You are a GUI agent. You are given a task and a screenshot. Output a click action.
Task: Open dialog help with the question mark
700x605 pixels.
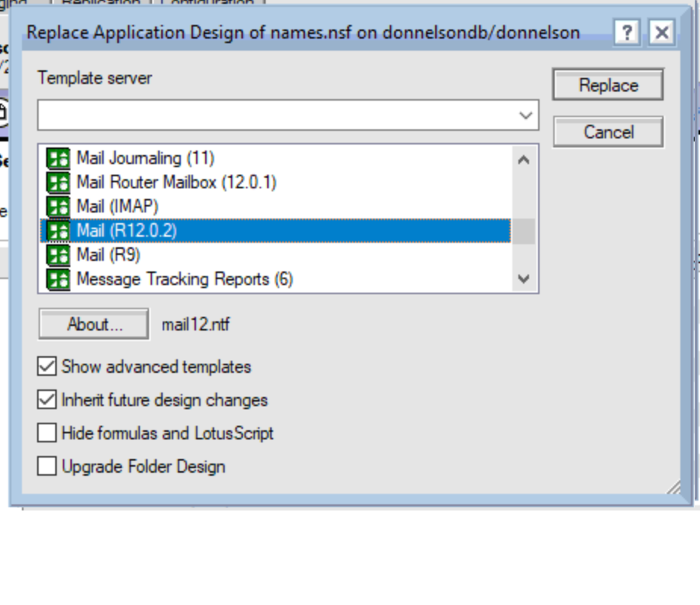(x=627, y=32)
